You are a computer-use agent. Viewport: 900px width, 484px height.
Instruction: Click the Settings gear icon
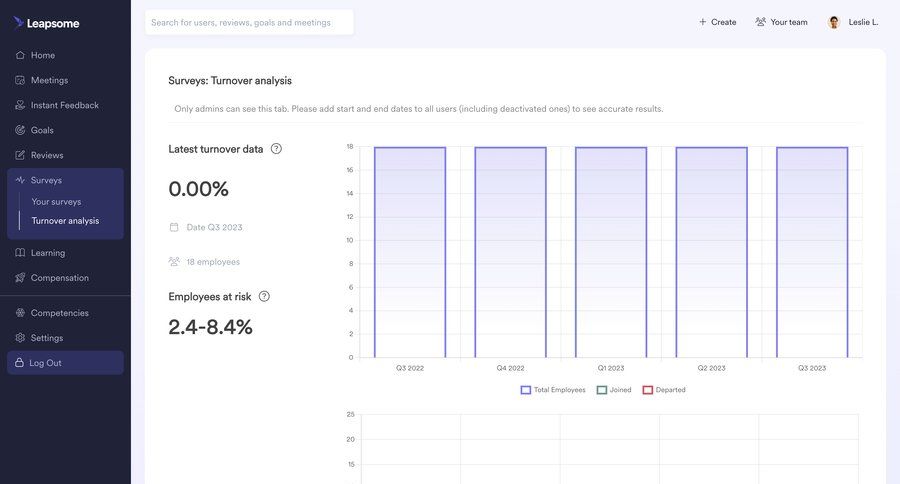[20, 338]
